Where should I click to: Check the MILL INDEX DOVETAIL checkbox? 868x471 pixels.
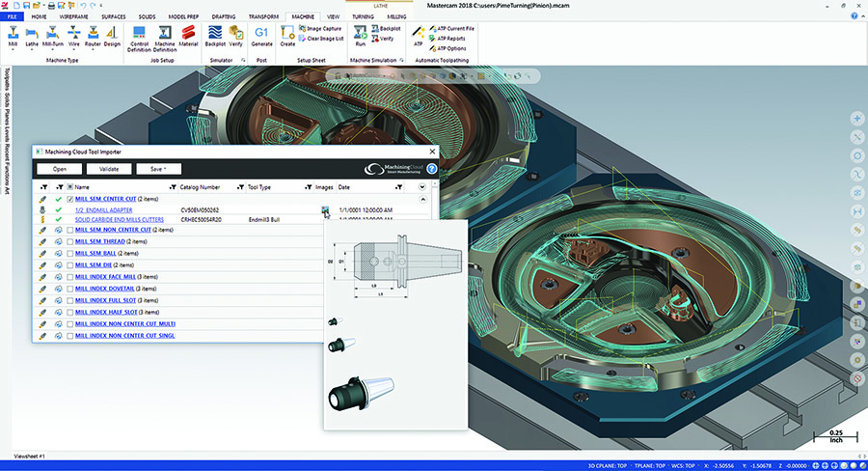point(69,289)
